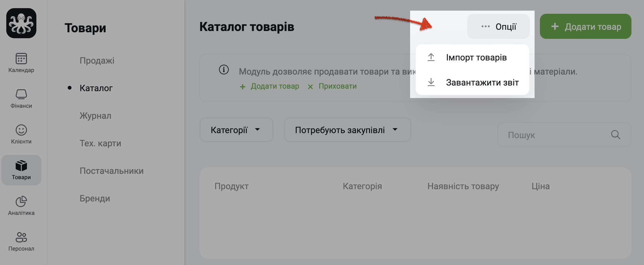Click Додати товар link in info banner
Image resolution: width=644 pixels, height=265 pixels.
coord(275,86)
